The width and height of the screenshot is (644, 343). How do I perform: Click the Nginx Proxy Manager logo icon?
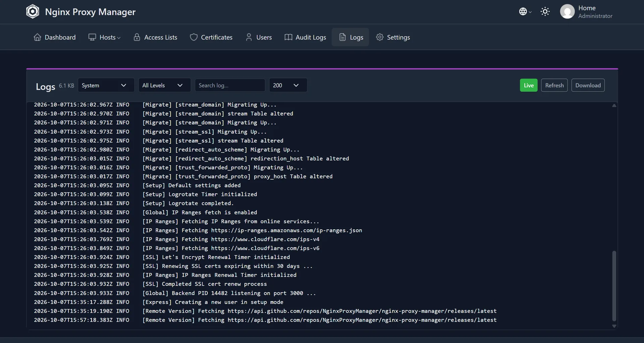[33, 11]
